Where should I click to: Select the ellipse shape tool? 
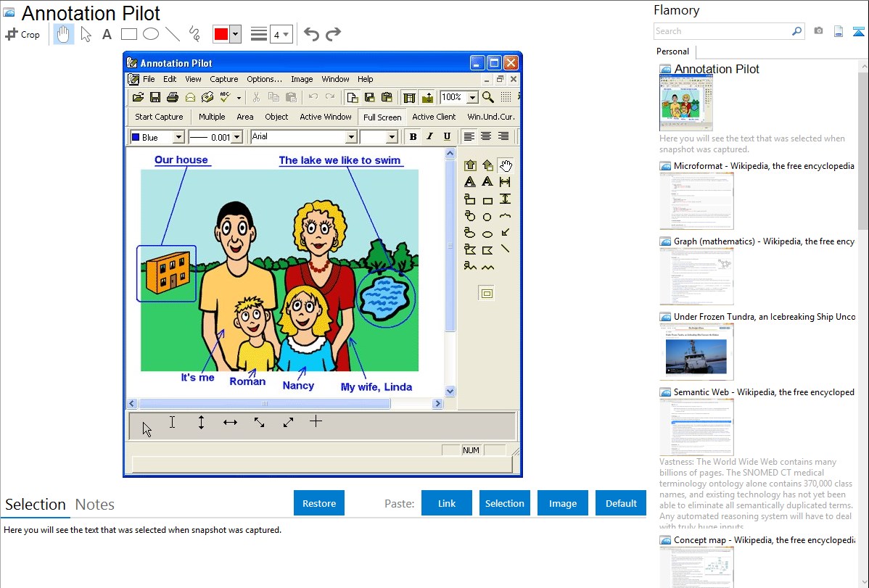coord(151,34)
